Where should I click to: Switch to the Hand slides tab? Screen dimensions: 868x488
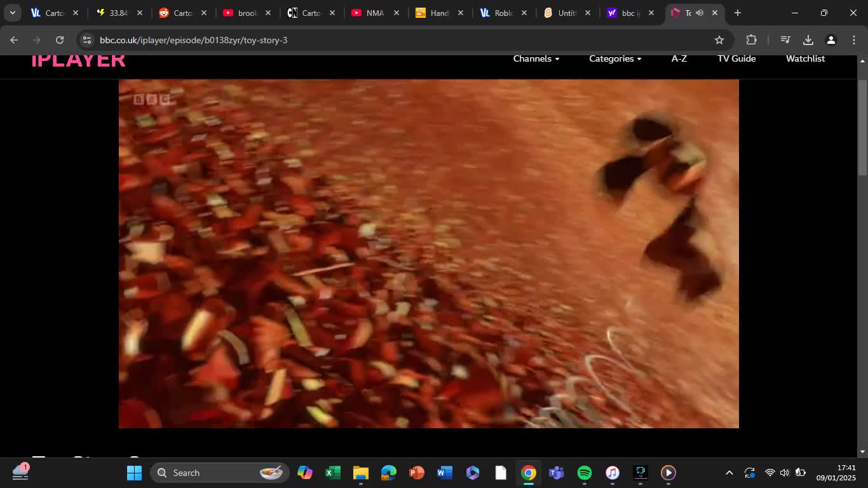tap(439, 13)
